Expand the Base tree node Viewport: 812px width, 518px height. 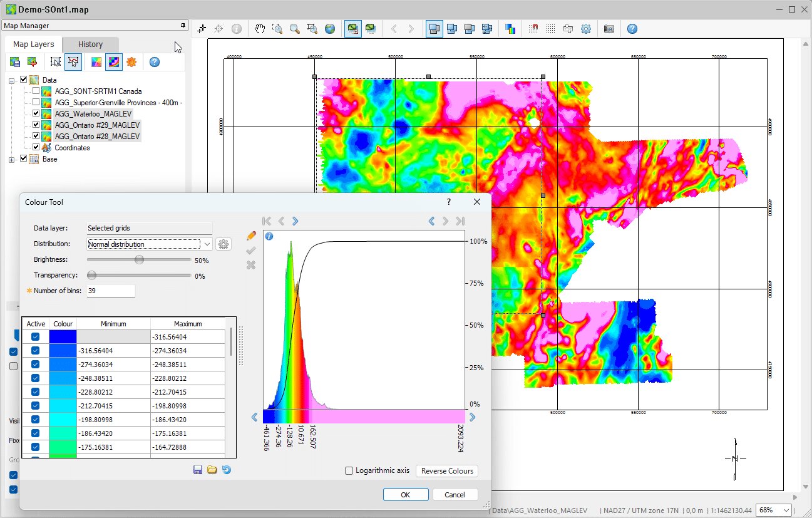click(x=12, y=159)
